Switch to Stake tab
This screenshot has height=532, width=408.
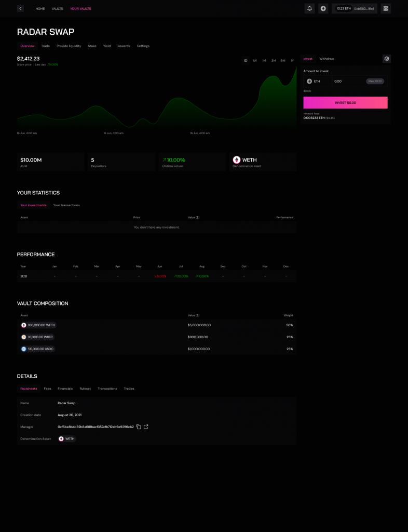[x=92, y=46]
